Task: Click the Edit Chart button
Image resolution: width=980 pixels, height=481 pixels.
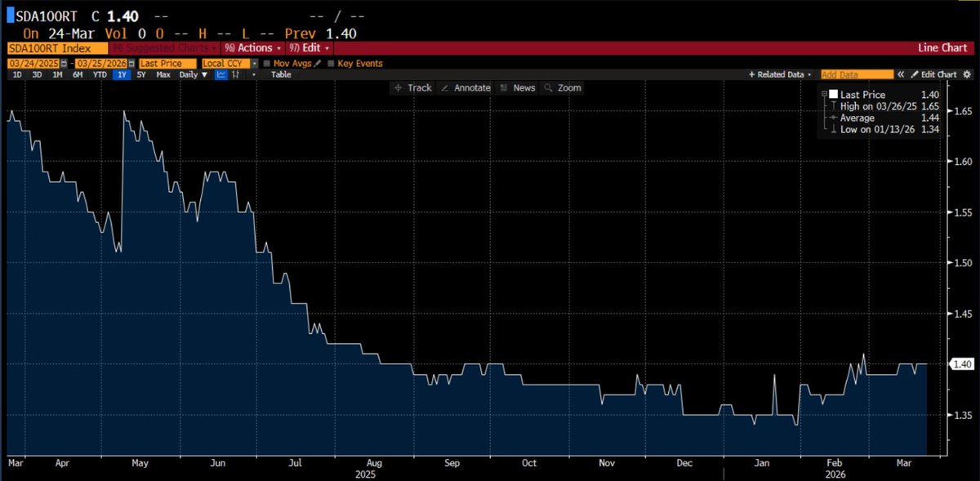Action: (933, 74)
